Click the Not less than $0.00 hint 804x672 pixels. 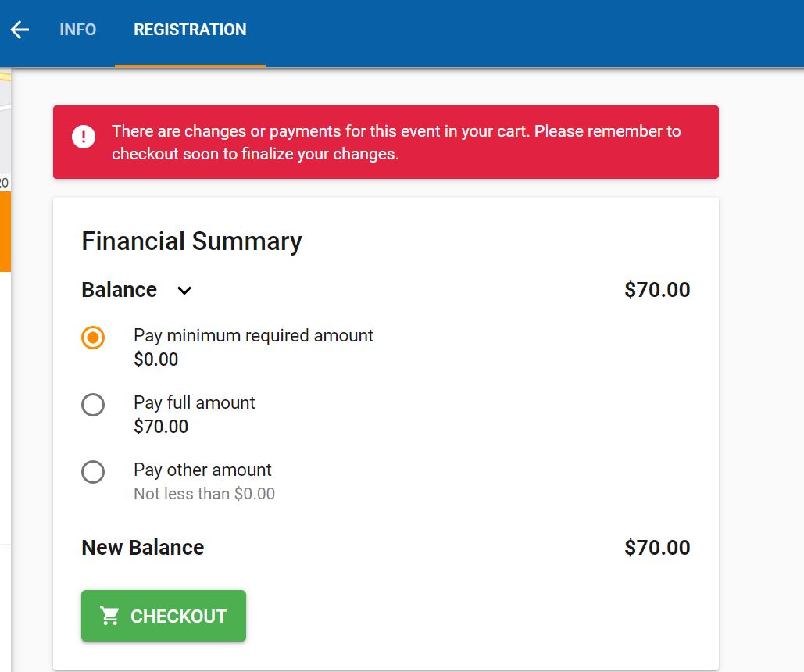(x=204, y=494)
